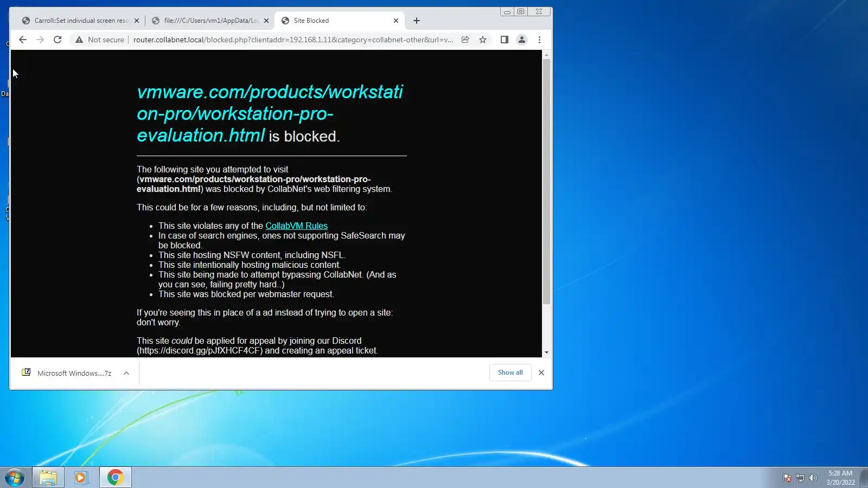Share this page via the share icon

pyautogui.click(x=465, y=40)
